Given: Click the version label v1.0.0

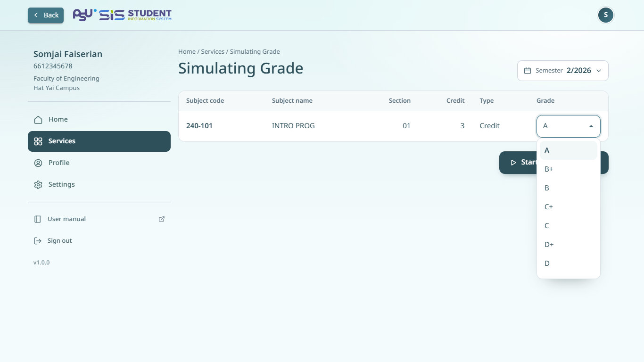Looking at the screenshot, I should [41, 263].
